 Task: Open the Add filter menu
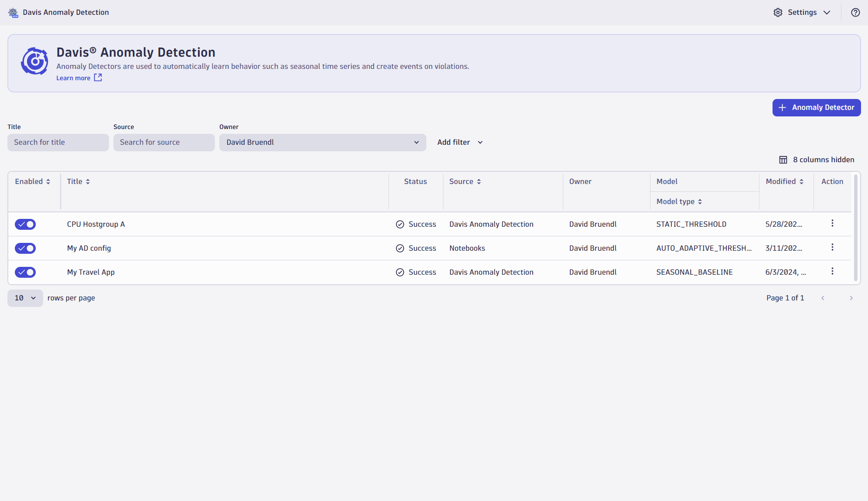[x=460, y=143]
